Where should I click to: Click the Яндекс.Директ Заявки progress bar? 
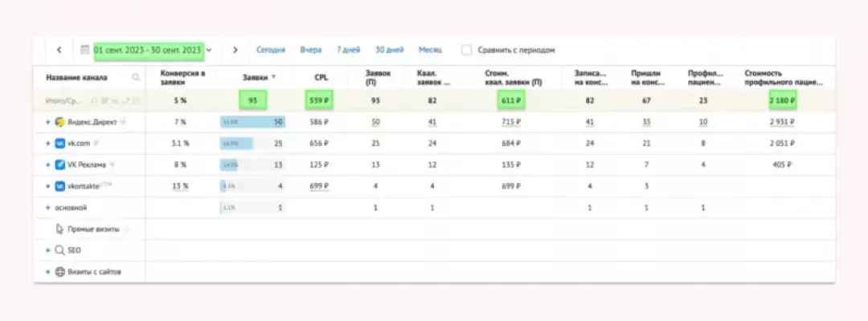[x=252, y=122]
